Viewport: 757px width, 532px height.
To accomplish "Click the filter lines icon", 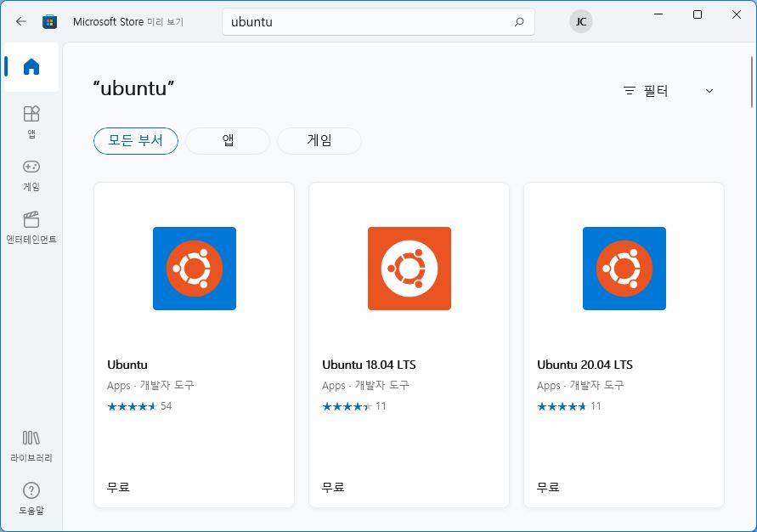I will (629, 91).
